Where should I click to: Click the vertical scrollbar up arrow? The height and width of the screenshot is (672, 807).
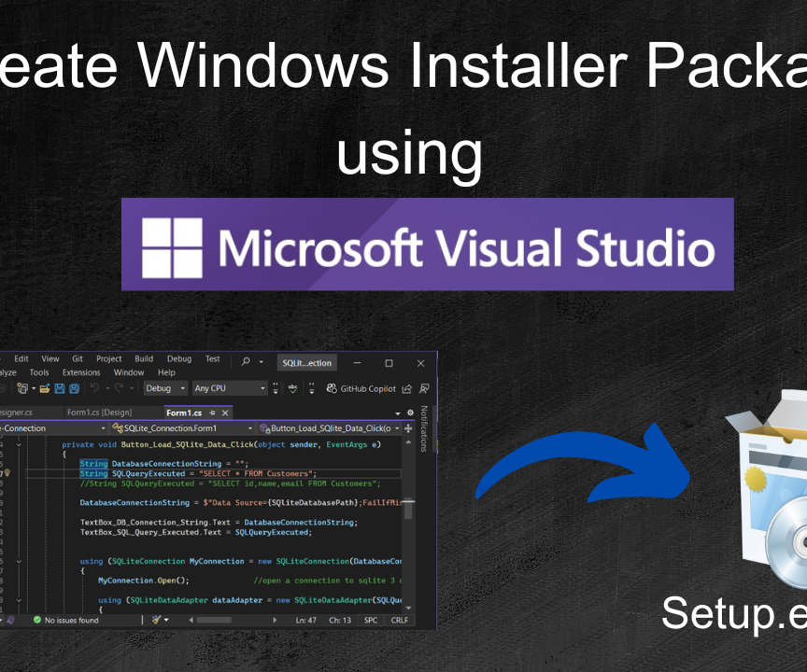(x=409, y=442)
